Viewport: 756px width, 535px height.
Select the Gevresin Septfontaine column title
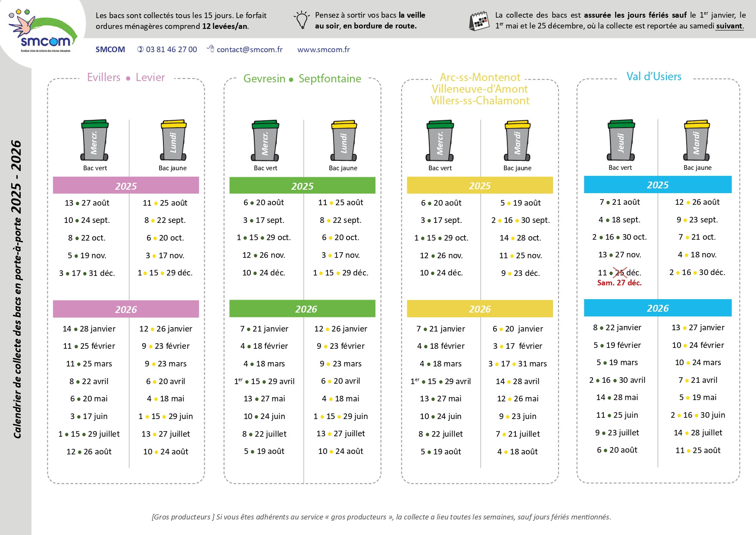click(x=302, y=78)
